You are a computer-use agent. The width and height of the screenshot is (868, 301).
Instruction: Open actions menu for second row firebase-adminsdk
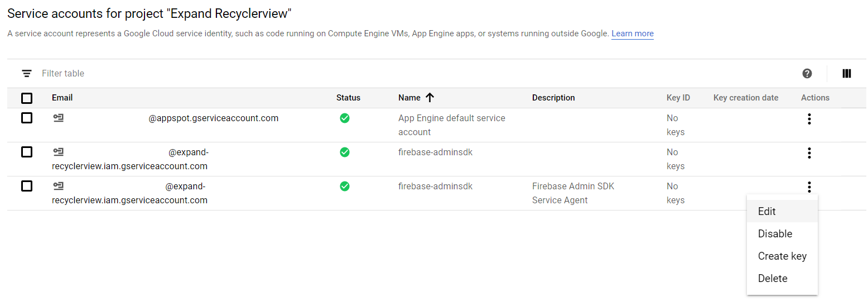tap(809, 153)
